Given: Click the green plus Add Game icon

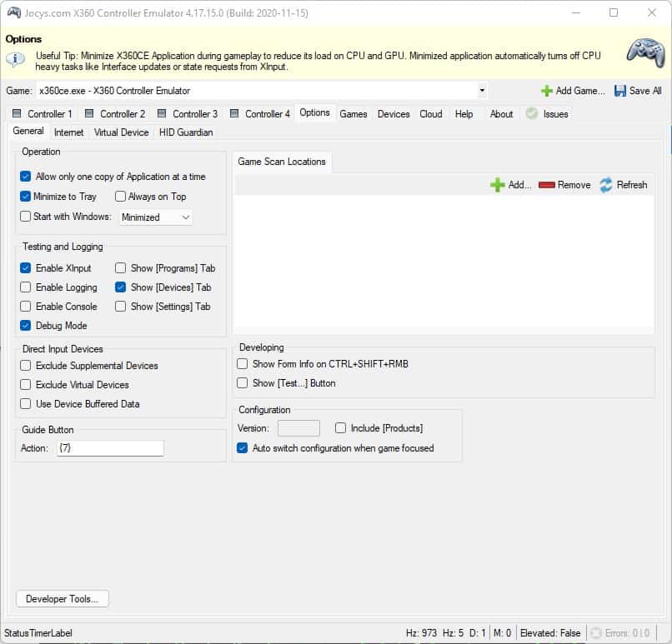Looking at the screenshot, I should (x=546, y=91).
